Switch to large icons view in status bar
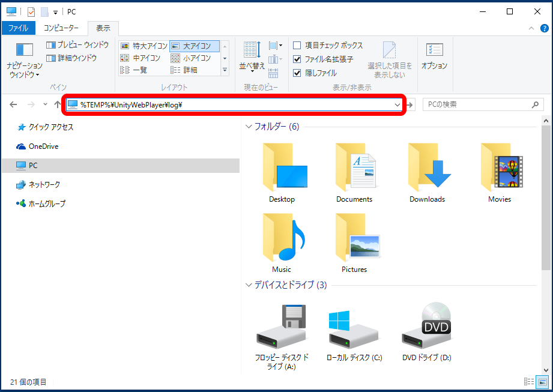The height and width of the screenshot is (392, 553). (x=542, y=381)
